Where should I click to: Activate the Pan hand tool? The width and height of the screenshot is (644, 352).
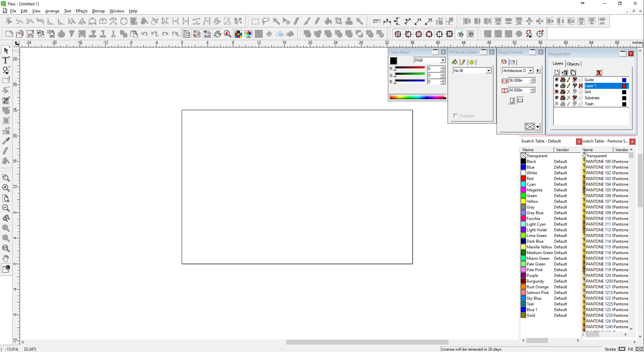pyautogui.click(x=6, y=258)
